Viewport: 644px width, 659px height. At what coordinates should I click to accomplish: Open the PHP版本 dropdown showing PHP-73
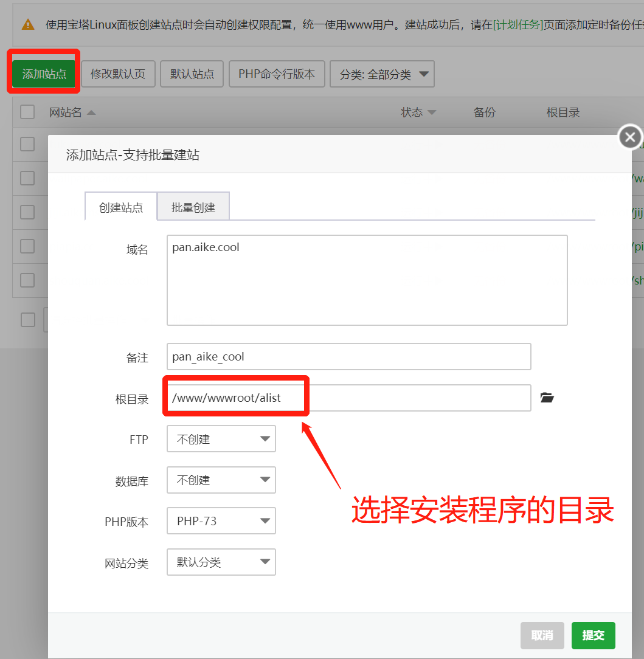(x=221, y=521)
